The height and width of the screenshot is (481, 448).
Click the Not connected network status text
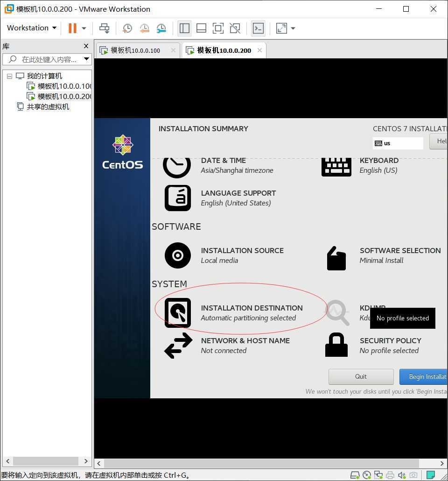click(x=224, y=351)
